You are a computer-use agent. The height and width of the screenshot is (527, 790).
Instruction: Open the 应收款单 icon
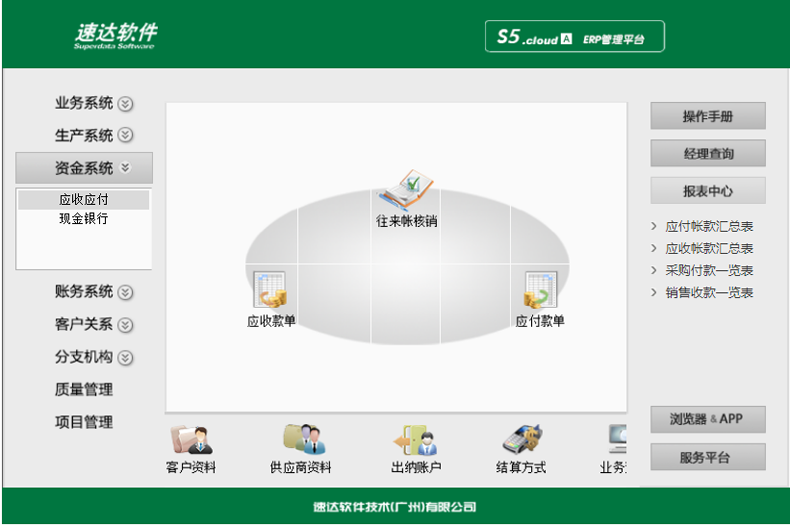point(270,290)
